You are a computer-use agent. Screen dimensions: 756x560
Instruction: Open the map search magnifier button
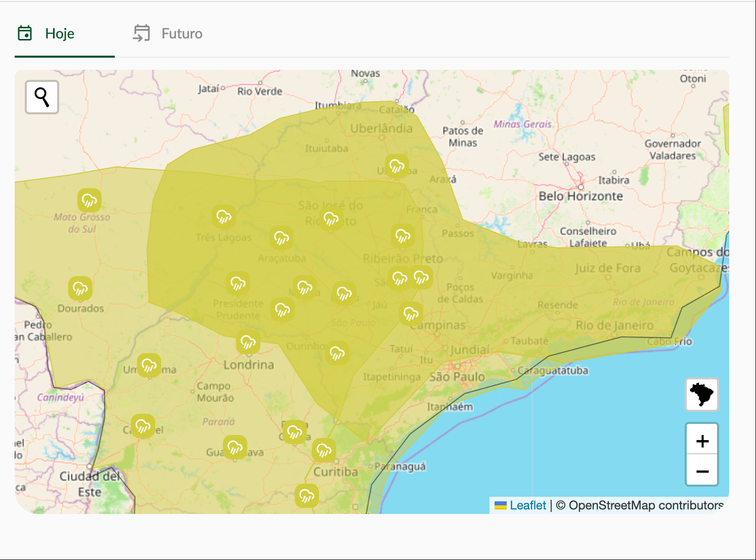pyautogui.click(x=42, y=97)
